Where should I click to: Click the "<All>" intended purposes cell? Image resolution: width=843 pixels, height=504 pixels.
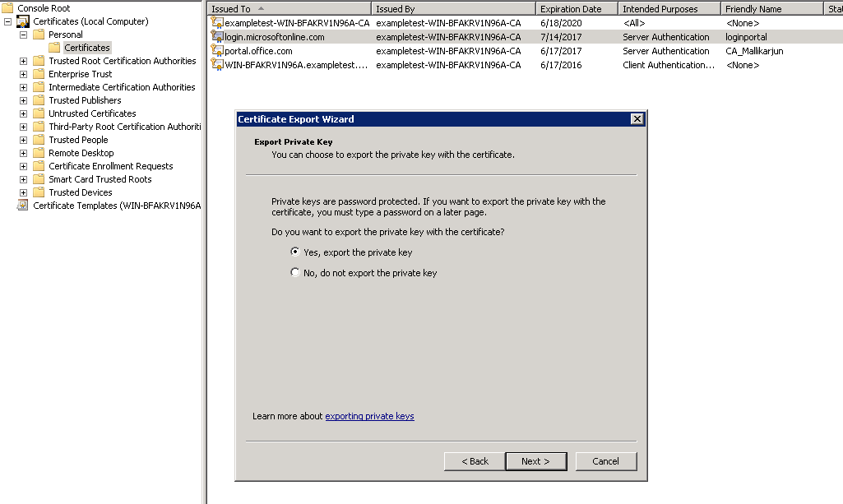[634, 23]
